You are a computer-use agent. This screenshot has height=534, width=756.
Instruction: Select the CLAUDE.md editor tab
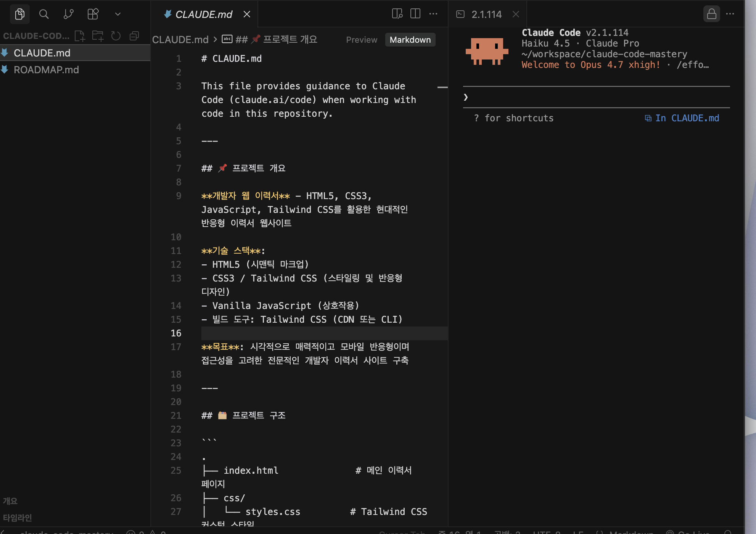point(203,14)
